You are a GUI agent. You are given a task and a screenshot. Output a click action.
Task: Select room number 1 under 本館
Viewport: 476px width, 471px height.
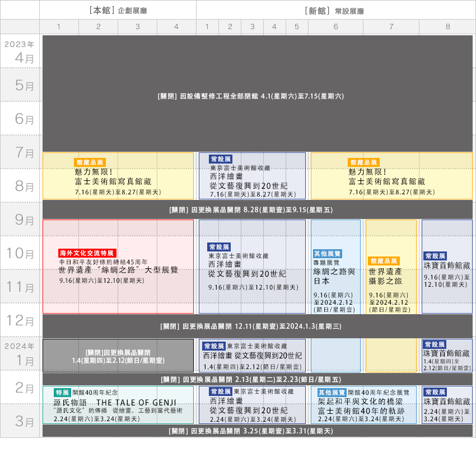59,27
